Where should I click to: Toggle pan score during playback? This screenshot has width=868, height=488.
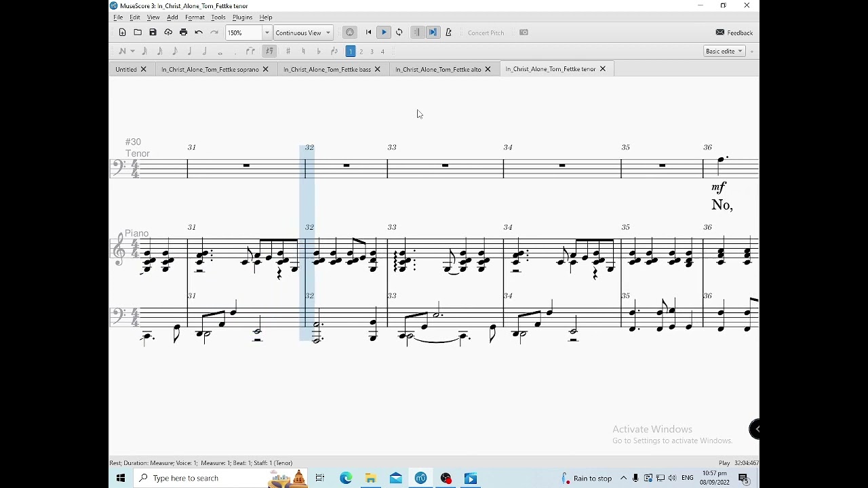point(433,33)
